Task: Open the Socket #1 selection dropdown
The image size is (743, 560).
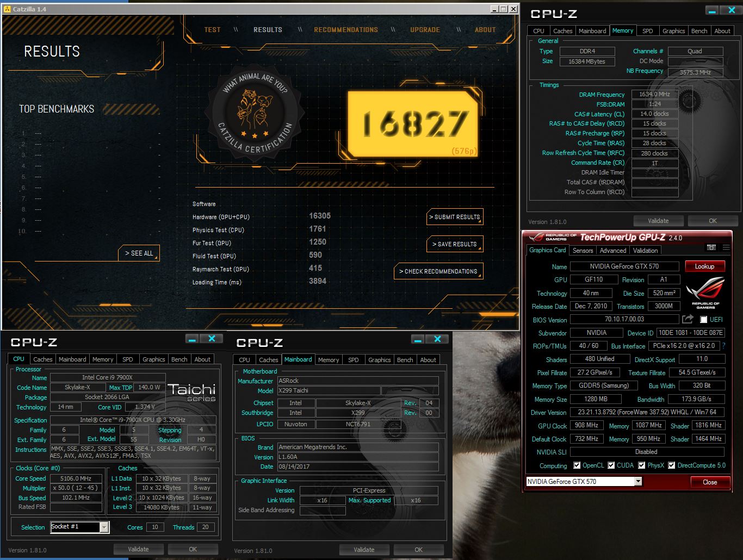Action: pos(104,527)
